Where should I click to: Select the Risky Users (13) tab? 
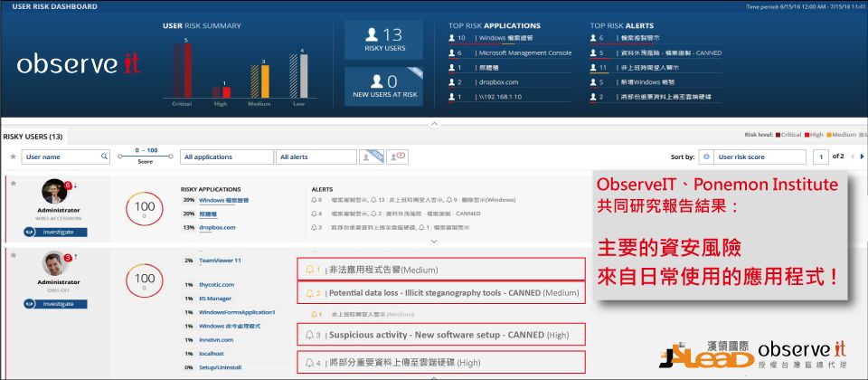click(x=33, y=137)
